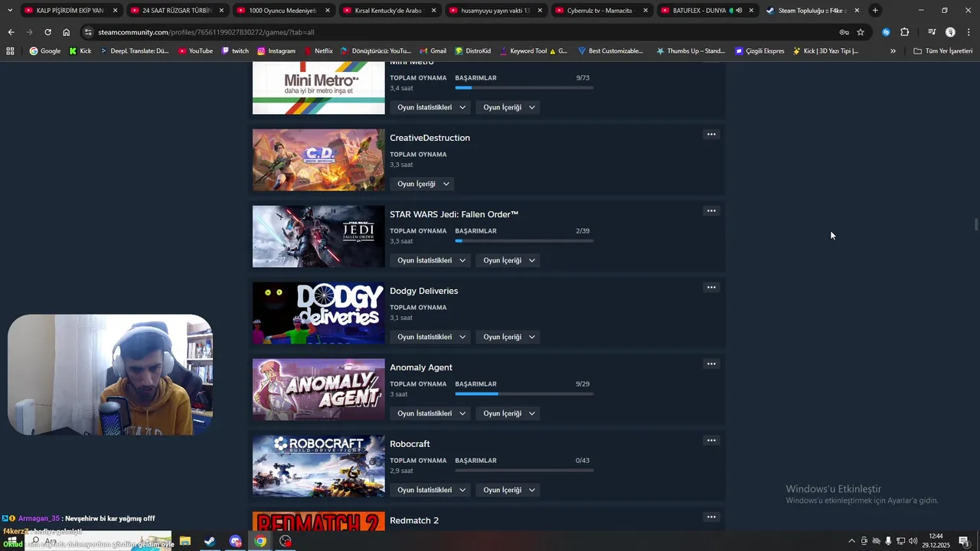
Task: Open Chrome three-dot menu
Action: (x=969, y=32)
